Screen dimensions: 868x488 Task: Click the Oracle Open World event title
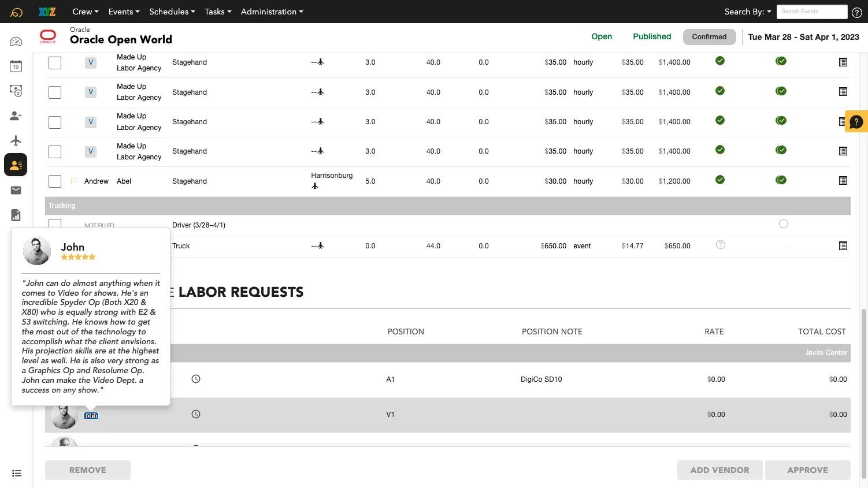(x=121, y=39)
